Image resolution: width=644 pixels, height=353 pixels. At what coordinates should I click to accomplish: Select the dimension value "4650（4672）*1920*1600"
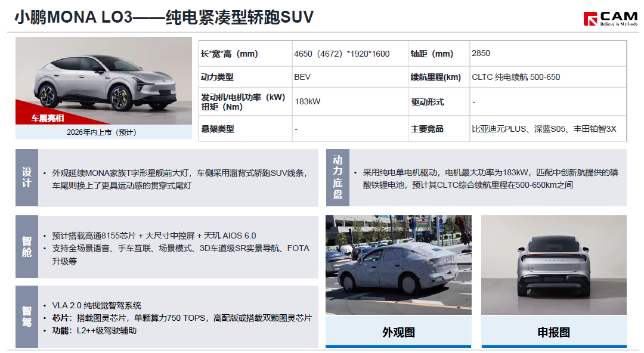coord(342,54)
